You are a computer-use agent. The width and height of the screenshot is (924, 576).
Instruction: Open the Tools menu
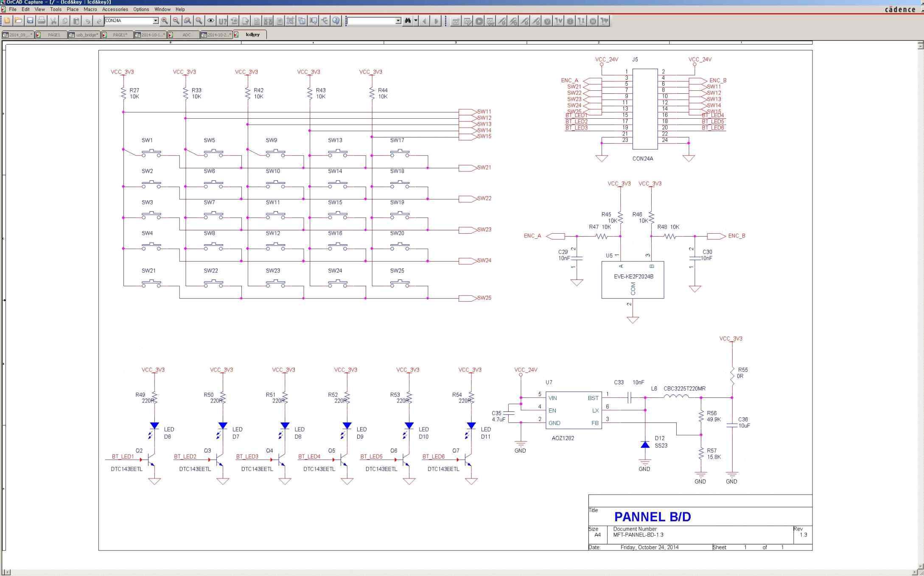pos(56,9)
